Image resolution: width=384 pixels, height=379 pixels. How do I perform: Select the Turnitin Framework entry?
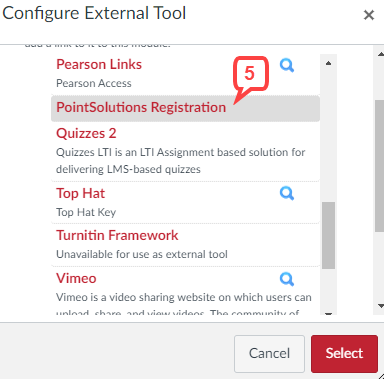[x=117, y=235]
